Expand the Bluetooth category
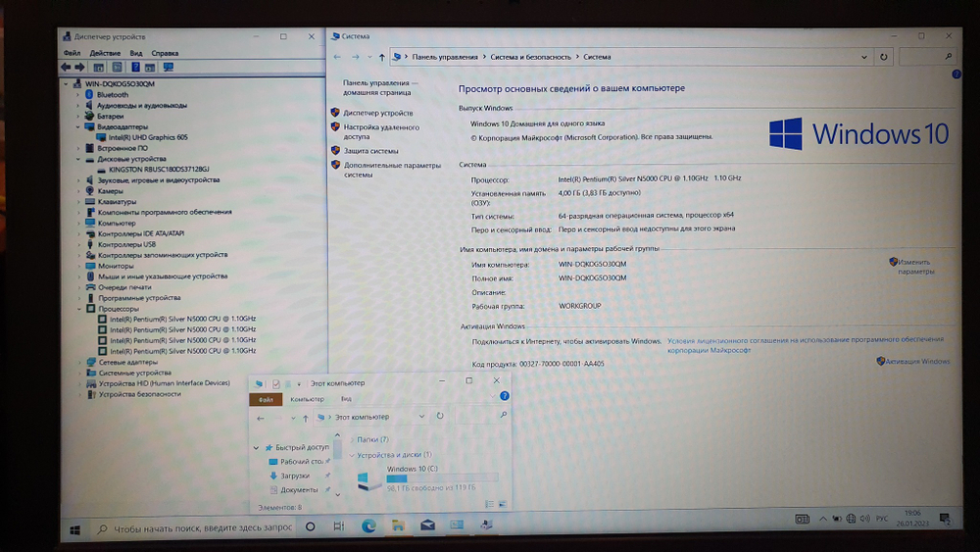The width and height of the screenshot is (980, 552). 78,94
